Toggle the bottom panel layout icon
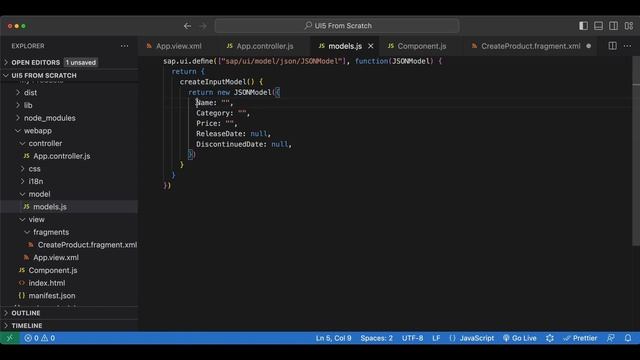640x360 pixels. (x=598, y=26)
